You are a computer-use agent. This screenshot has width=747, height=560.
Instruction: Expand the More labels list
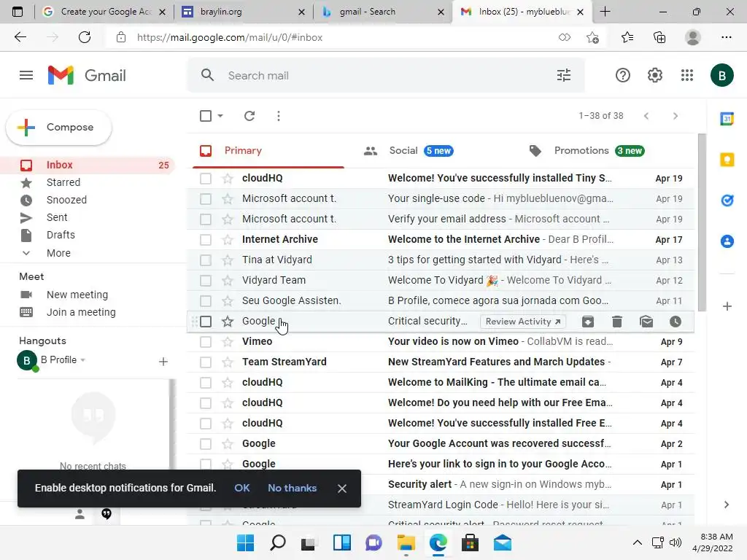(58, 253)
